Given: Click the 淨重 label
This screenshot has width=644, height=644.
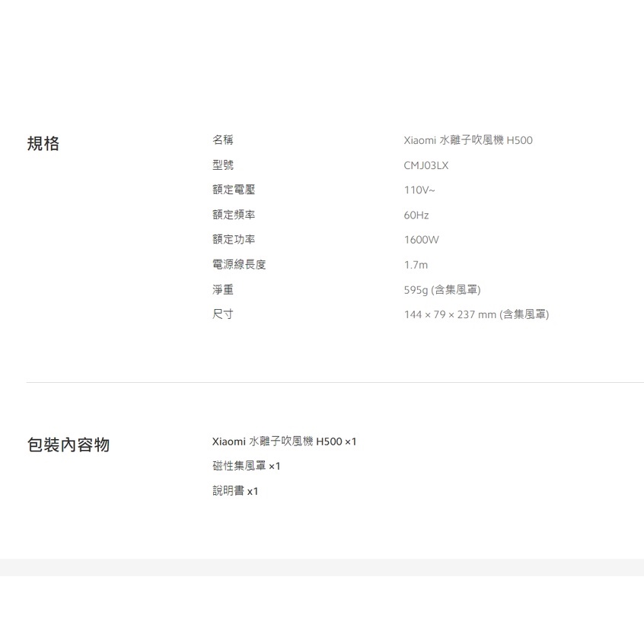Looking at the screenshot, I should 223,289.
